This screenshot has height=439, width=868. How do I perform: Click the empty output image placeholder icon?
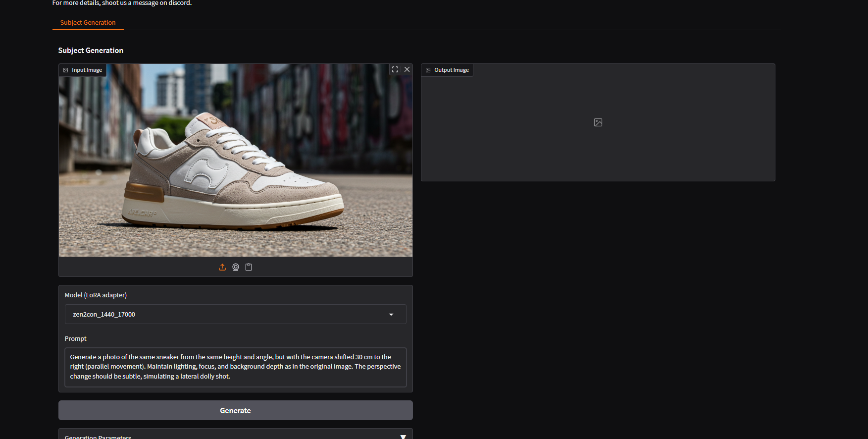598,122
